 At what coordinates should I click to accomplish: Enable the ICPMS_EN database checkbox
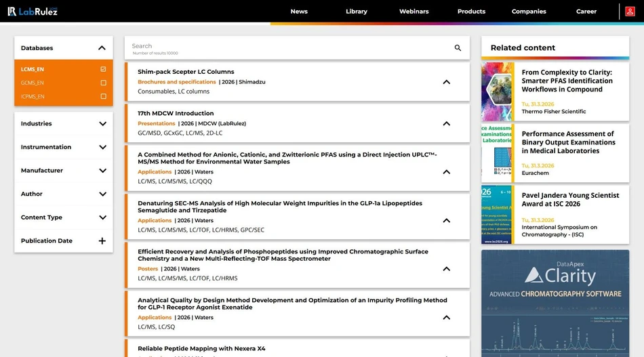(103, 96)
